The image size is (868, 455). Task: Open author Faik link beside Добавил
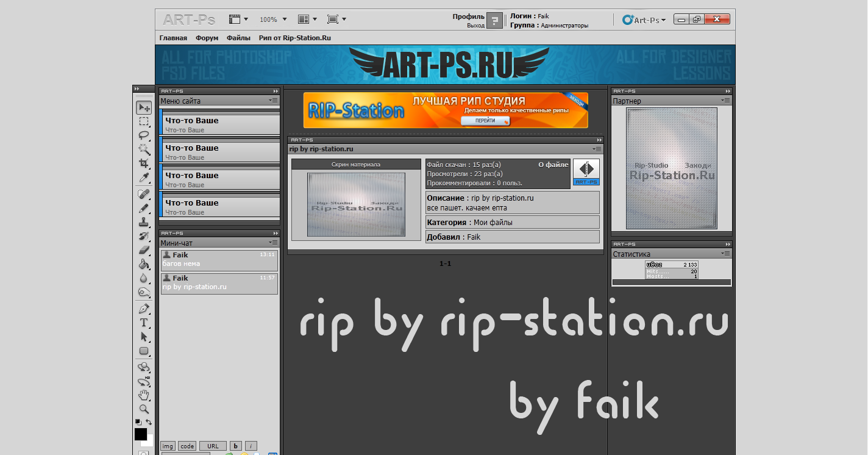coord(474,237)
